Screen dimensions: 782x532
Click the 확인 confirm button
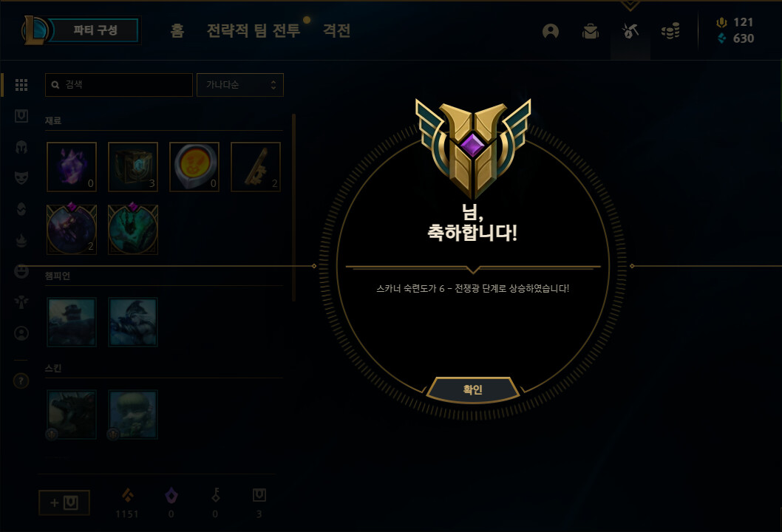(473, 389)
